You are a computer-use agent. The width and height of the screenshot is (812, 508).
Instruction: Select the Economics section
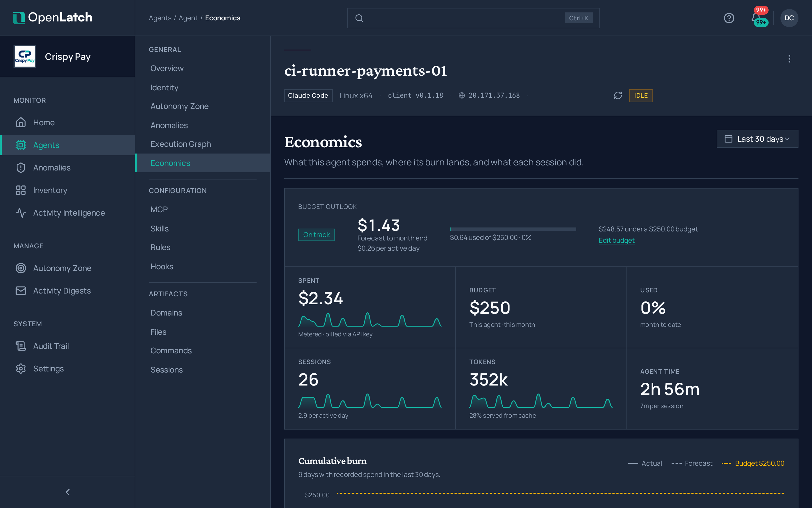click(203, 163)
